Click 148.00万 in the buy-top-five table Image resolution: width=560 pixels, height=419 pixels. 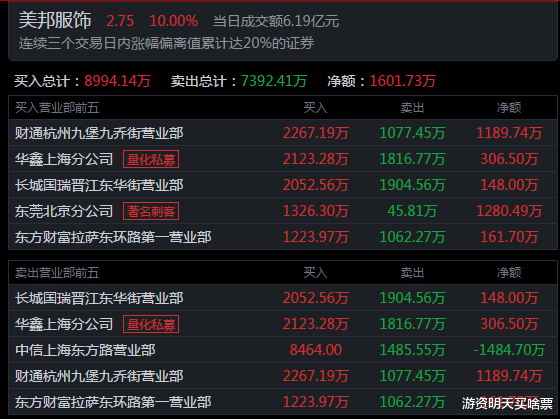coord(509,185)
